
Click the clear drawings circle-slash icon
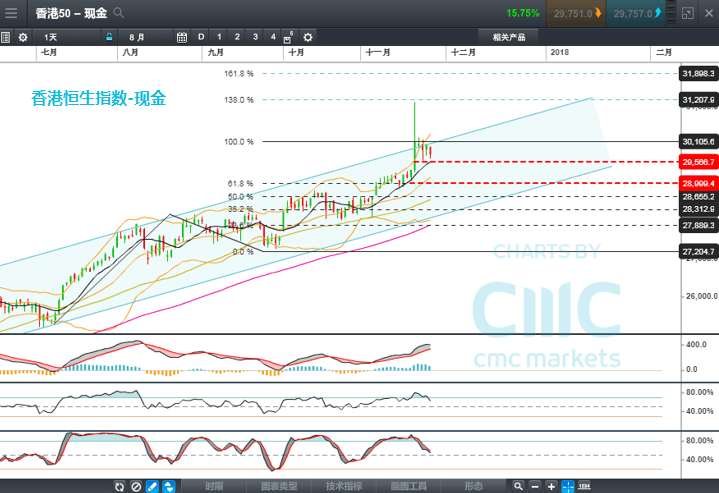pyautogui.click(x=136, y=486)
